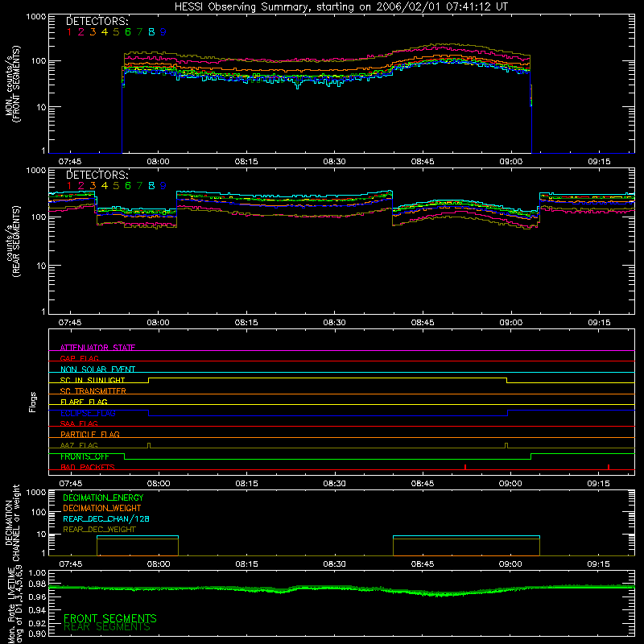Click the ATTENUATOR_STATE flag label
This screenshot has height=644, width=644.
[x=97, y=348]
